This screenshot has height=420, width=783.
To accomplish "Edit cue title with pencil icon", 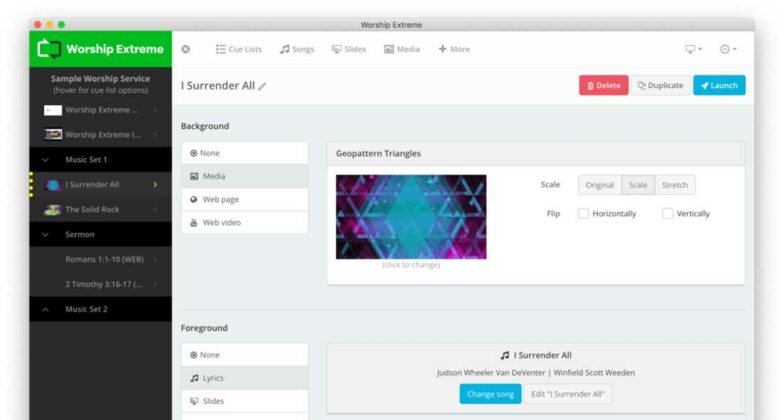I will pos(262,86).
